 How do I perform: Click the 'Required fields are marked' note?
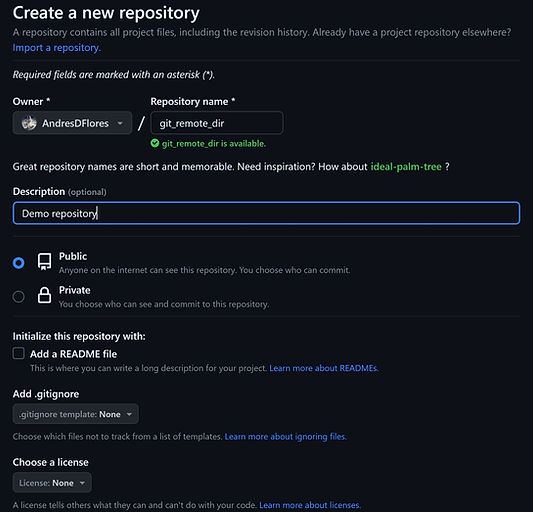(114, 75)
